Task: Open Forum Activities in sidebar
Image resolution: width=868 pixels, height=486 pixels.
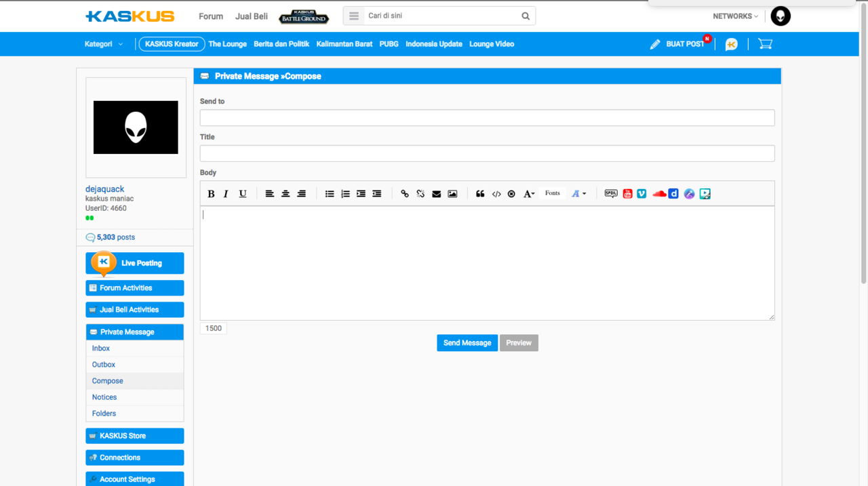Action: [135, 288]
